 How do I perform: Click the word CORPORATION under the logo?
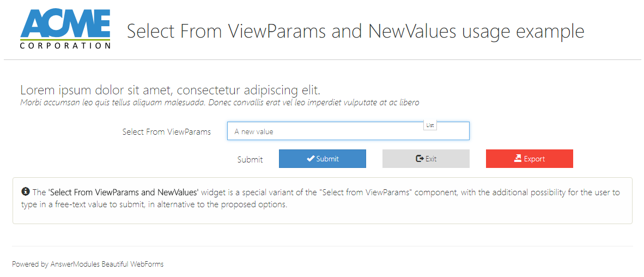[x=65, y=46]
